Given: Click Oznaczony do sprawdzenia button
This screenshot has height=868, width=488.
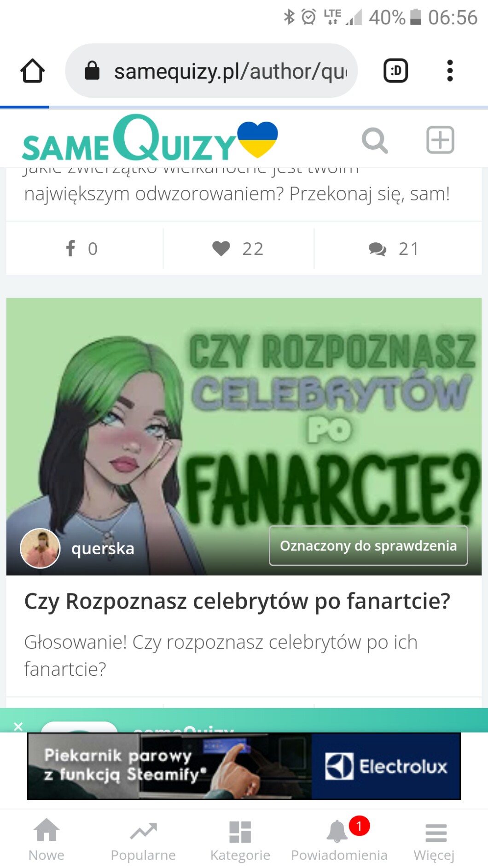Looking at the screenshot, I should click(368, 545).
